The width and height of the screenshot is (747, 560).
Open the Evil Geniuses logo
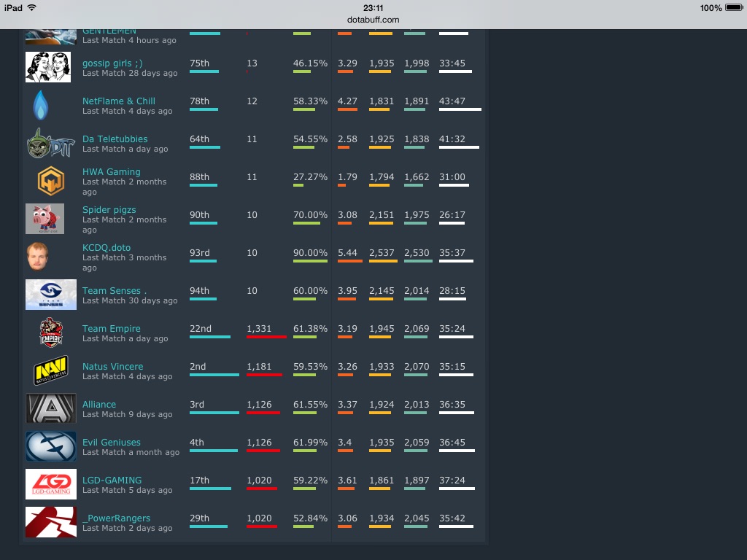click(51, 446)
